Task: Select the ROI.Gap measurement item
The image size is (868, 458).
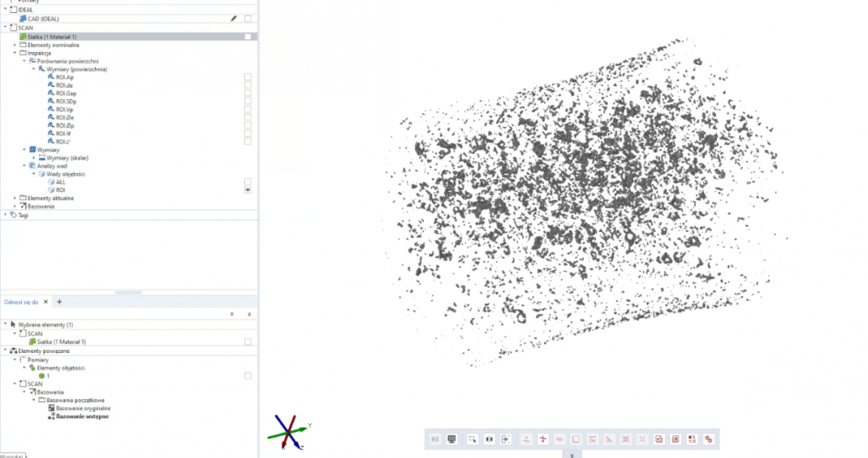Action: pos(66,94)
